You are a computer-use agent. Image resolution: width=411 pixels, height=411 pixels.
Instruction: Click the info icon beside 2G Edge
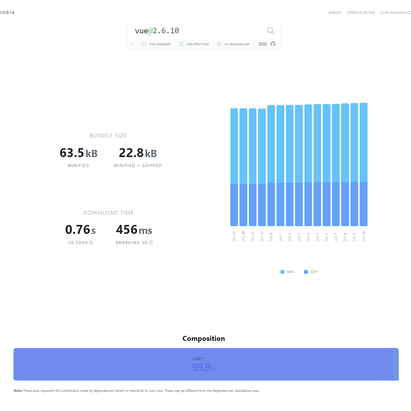[91, 242]
